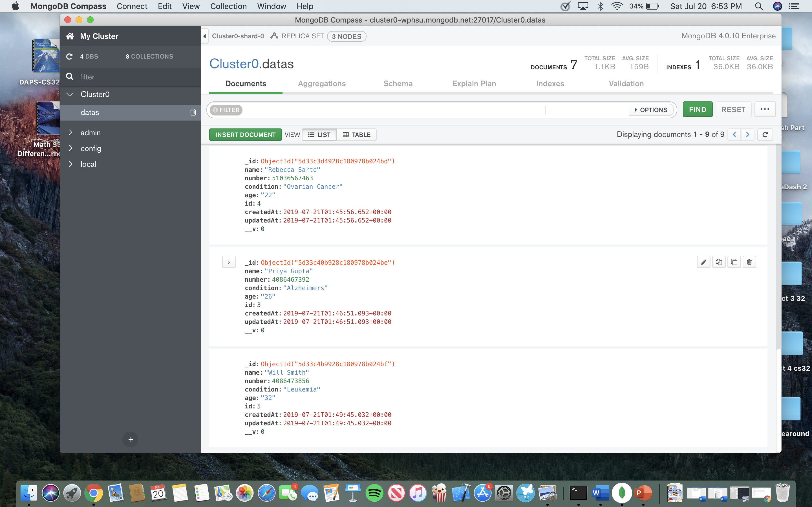Collapse the Cluster0 database tree
Screen dimensions: 812x507
tap(70, 95)
